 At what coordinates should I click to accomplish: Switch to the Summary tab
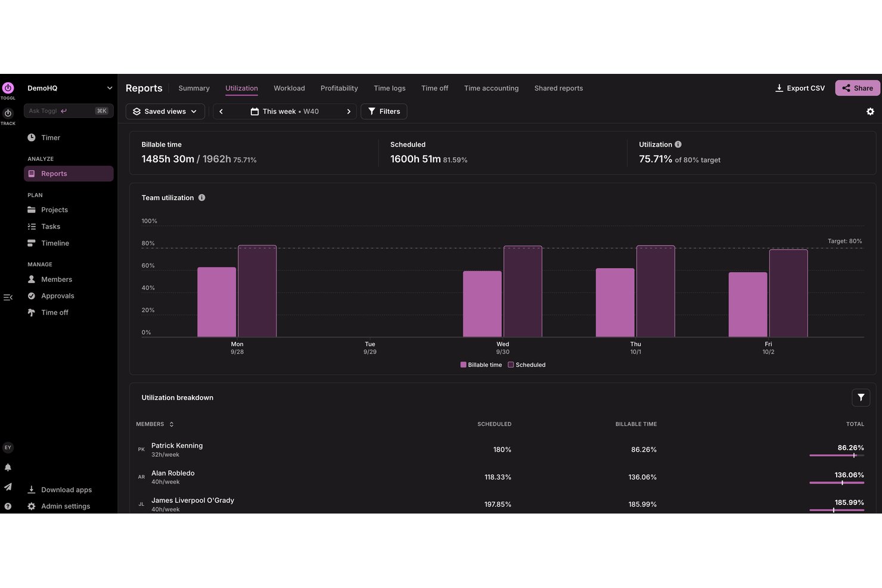(x=194, y=88)
